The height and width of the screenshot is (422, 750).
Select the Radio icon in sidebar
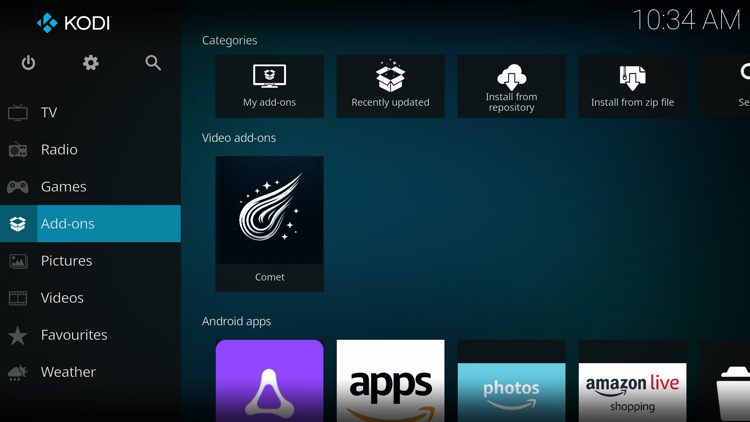(18, 150)
